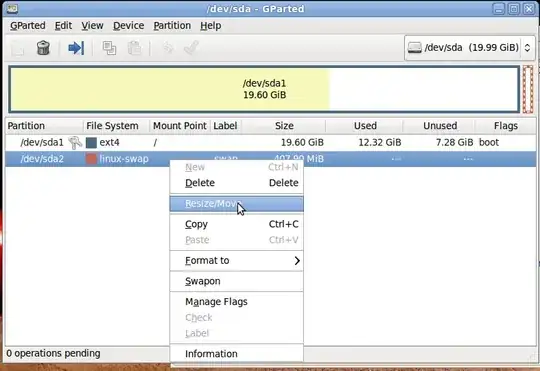The width and height of the screenshot is (540, 371).
Task: Click the Undo last operation icon
Action: point(168,48)
